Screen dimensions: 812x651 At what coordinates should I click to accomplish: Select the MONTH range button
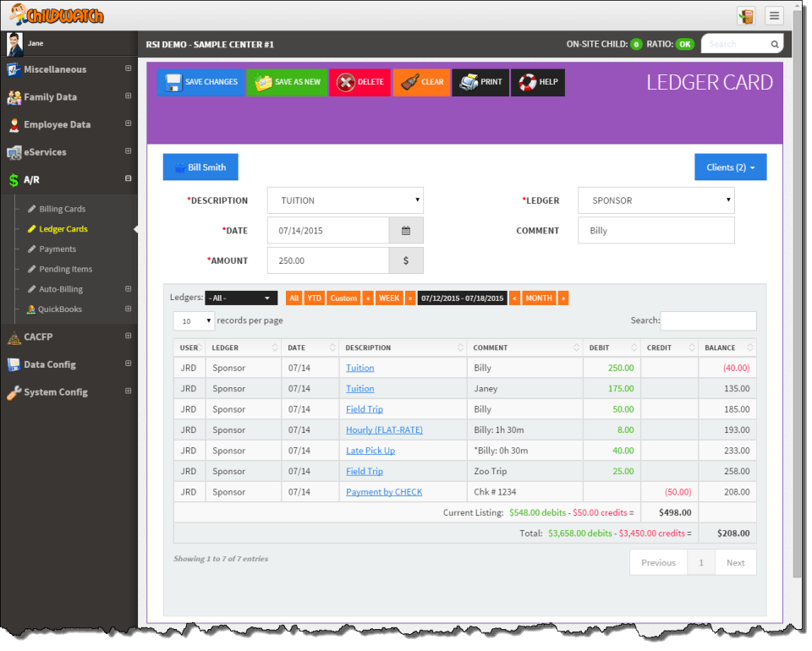pos(539,298)
